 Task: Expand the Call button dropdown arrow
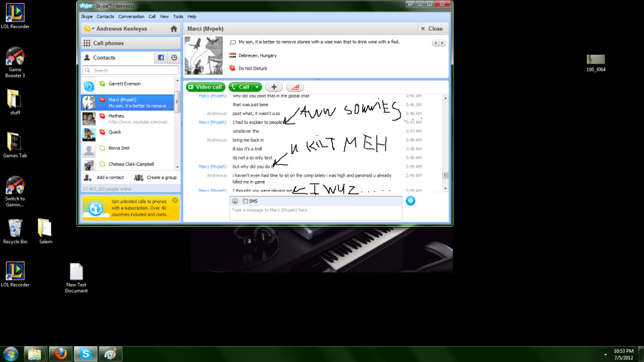[257, 87]
